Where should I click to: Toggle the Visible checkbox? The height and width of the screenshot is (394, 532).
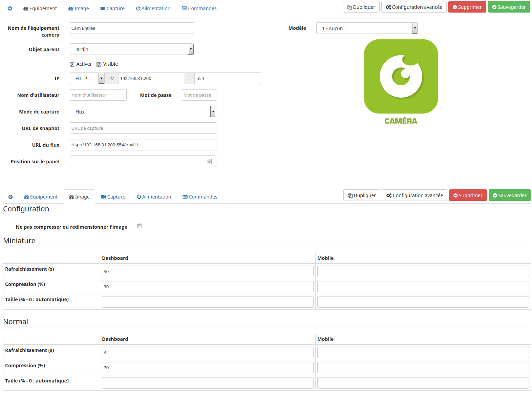click(99, 64)
